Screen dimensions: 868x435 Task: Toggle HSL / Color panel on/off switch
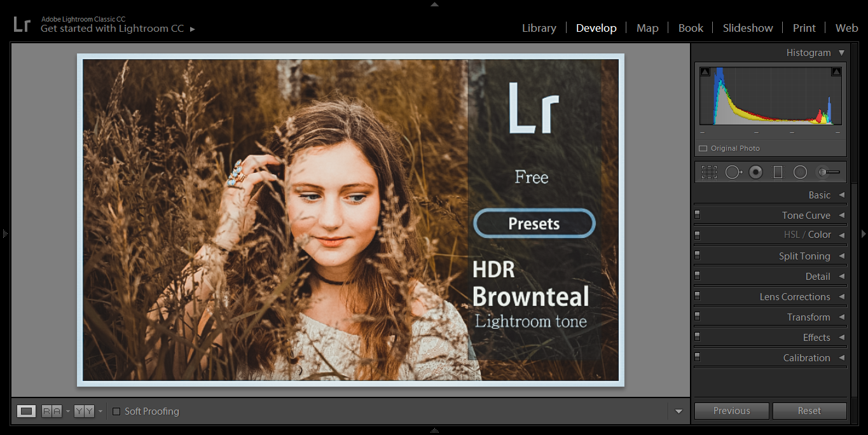pyautogui.click(x=698, y=235)
